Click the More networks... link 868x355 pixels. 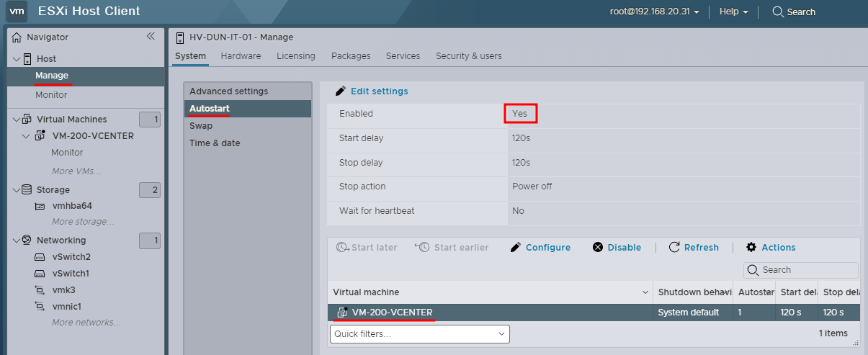[86, 323]
